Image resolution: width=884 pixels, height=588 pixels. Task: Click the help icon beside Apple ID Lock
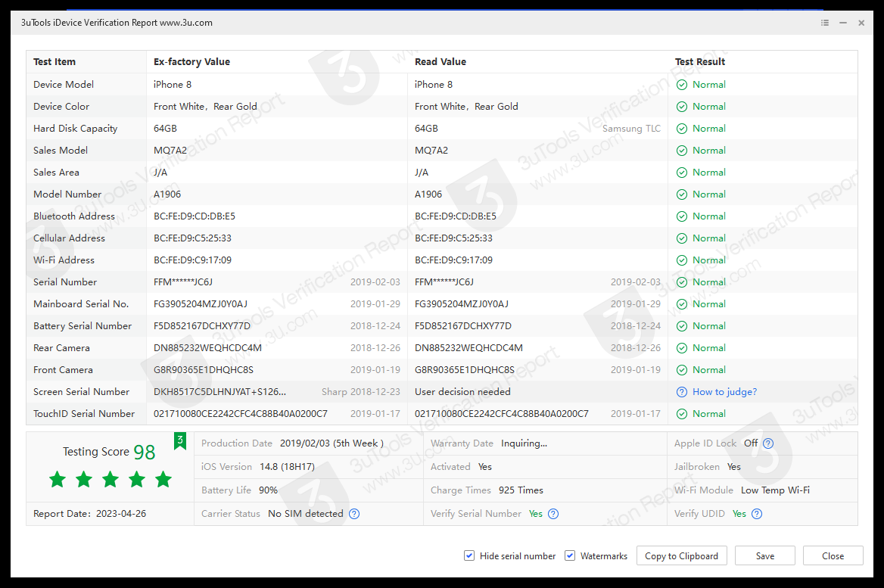point(768,443)
